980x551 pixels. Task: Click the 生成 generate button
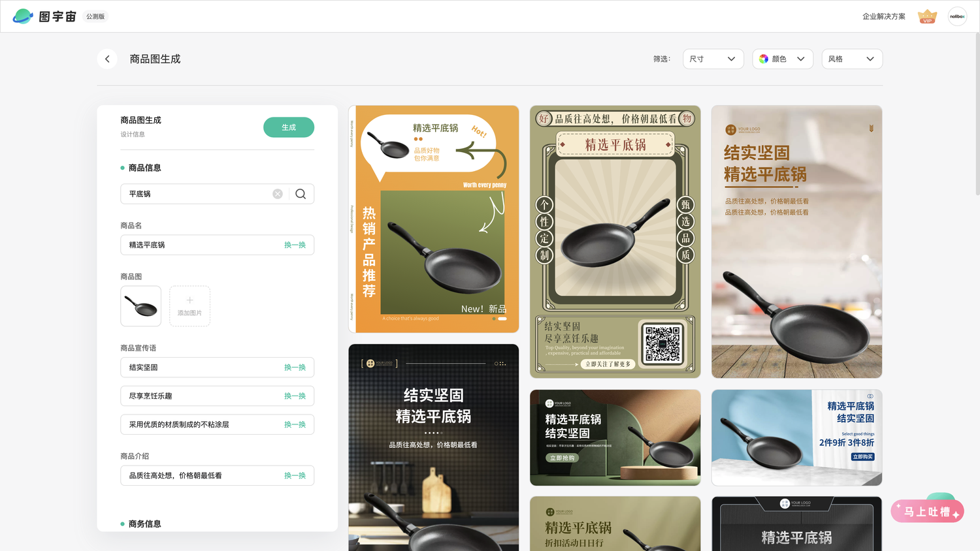(x=289, y=127)
